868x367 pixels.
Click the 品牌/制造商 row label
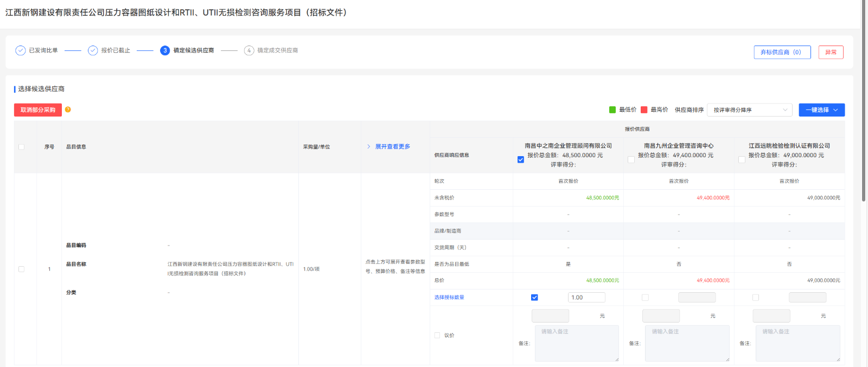(448, 231)
